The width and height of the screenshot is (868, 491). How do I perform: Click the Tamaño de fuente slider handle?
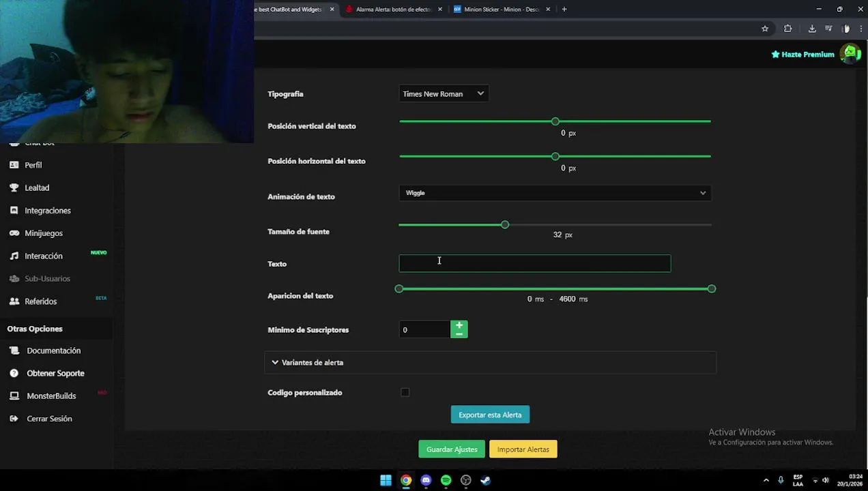pyautogui.click(x=505, y=224)
